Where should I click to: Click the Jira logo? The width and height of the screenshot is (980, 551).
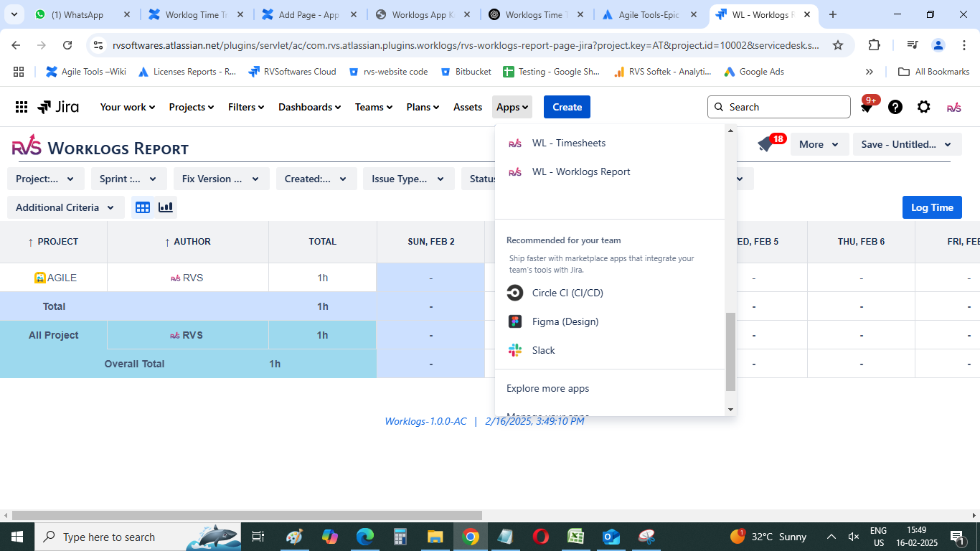click(x=58, y=107)
